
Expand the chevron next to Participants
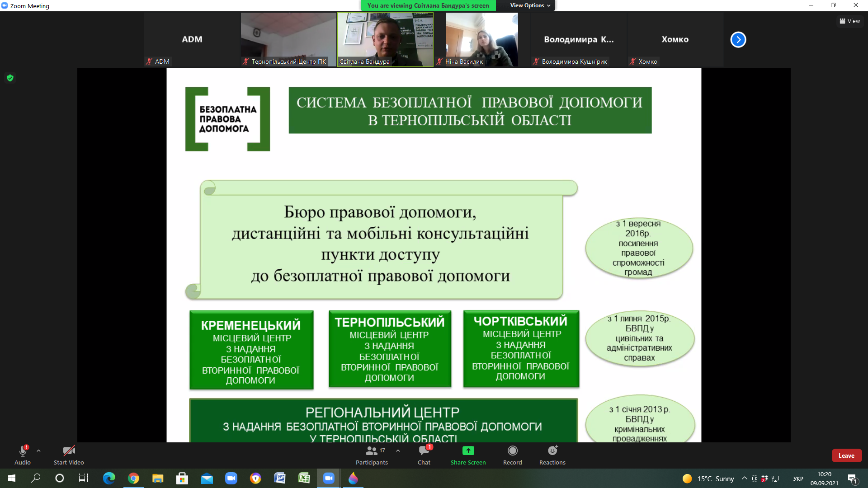coord(398,450)
